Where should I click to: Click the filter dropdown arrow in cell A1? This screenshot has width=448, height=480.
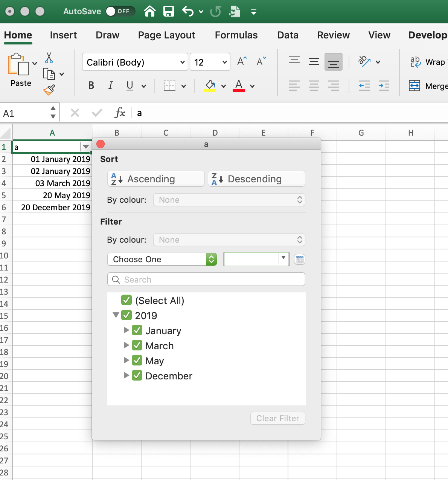click(86, 147)
